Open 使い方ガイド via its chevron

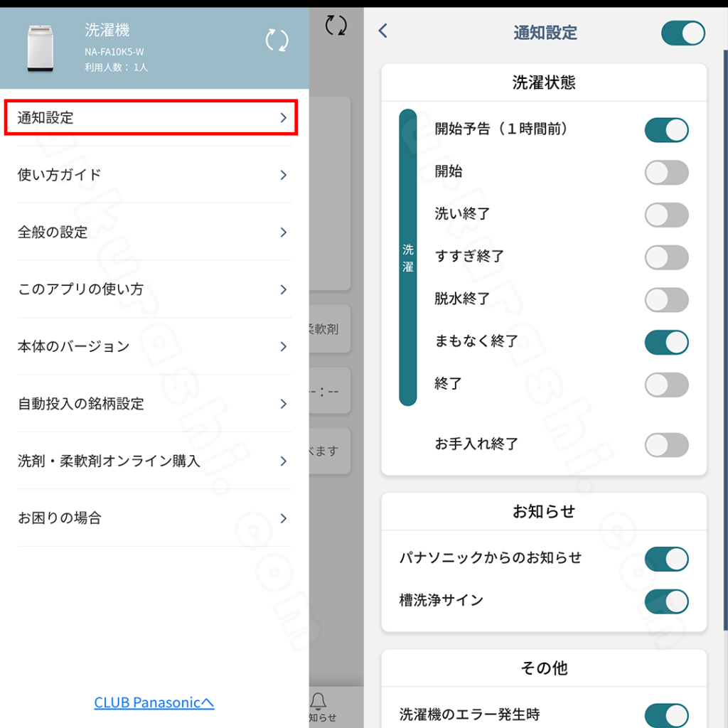(284, 175)
